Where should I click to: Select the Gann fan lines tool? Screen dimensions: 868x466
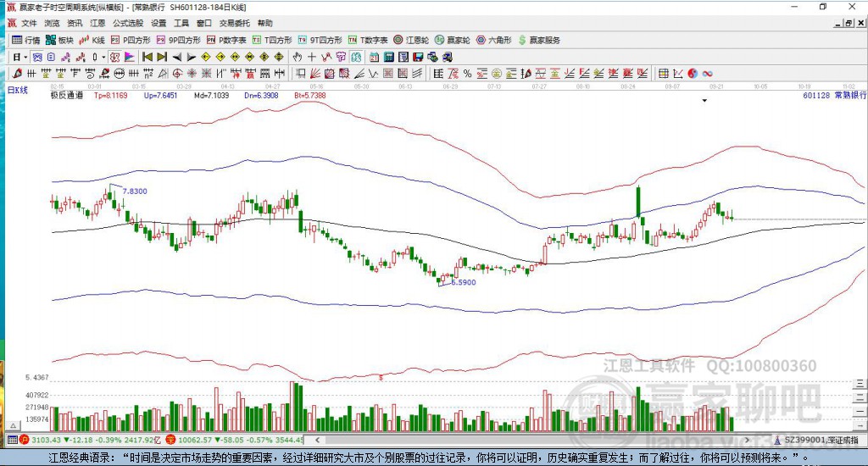click(x=315, y=74)
